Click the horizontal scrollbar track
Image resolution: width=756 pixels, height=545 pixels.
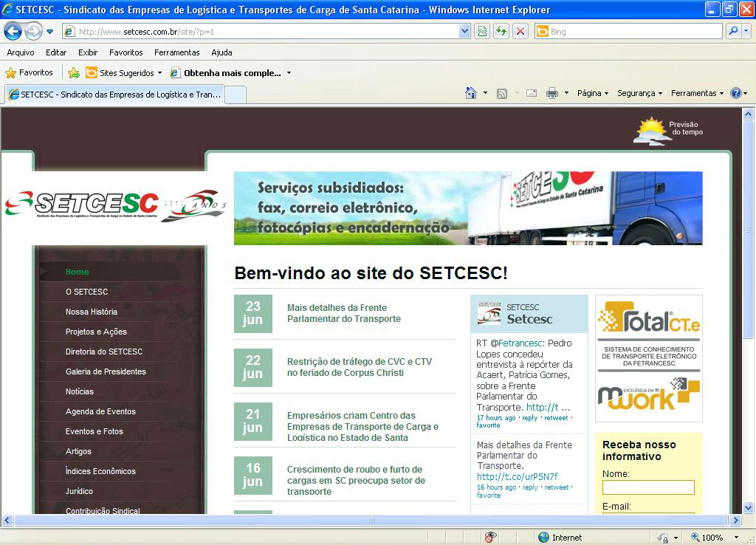coord(371,521)
